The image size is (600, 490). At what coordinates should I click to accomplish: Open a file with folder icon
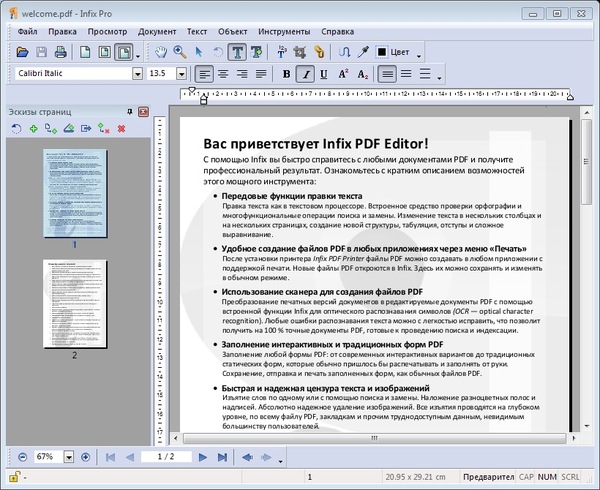click(x=19, y=52)
